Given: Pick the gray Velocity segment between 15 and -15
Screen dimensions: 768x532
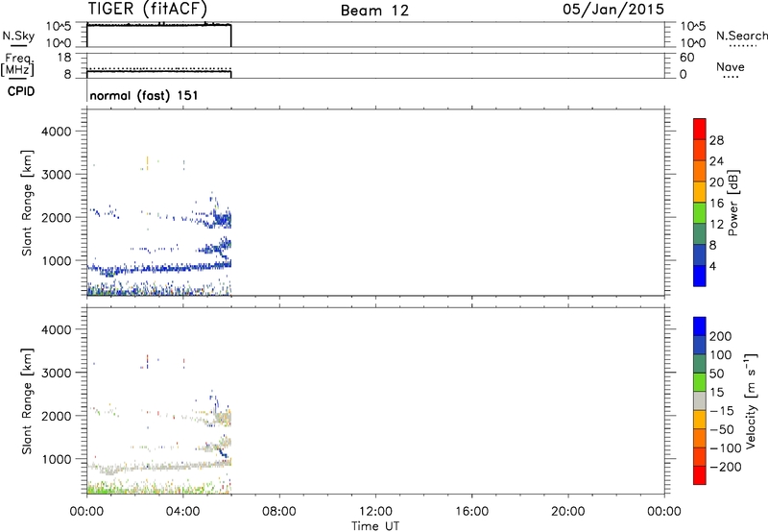Looking at the screenshot, I should pyautogui.click(x=700, y=400).
